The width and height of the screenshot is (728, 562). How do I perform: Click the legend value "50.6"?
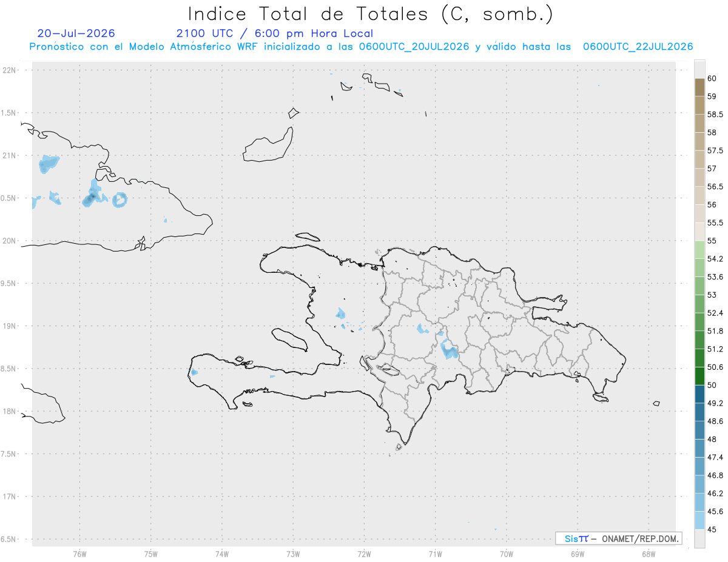coord(715,367)
